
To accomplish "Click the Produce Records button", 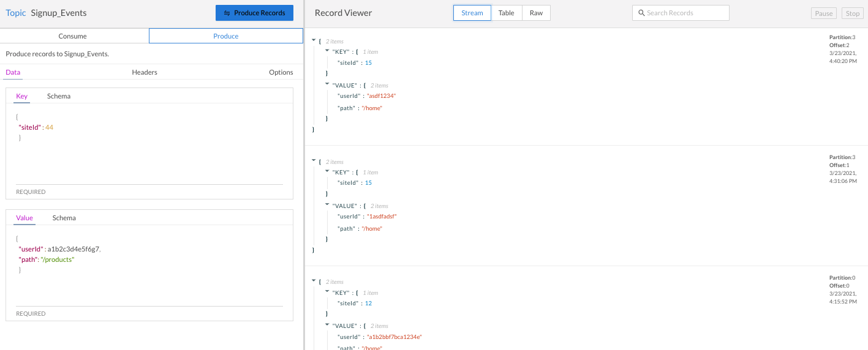I will click(x=254, y=13).
